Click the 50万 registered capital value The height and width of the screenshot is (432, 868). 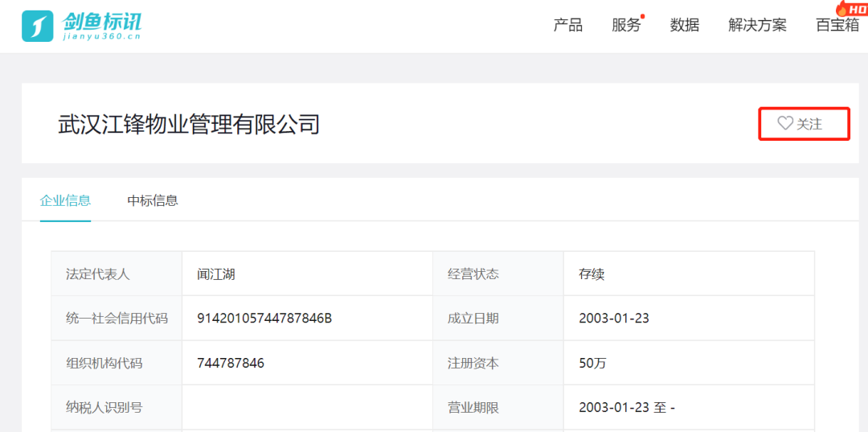pyautogui.click(x=592, y=363)
